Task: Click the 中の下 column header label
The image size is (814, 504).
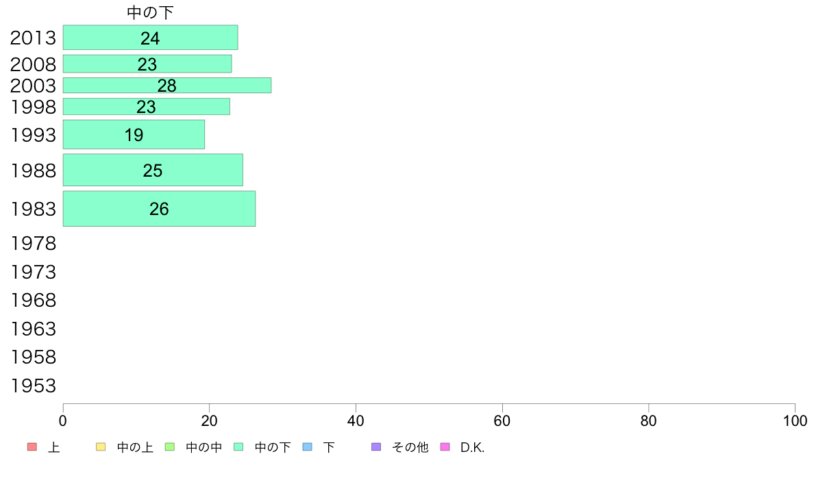Action: coord(150,12)
